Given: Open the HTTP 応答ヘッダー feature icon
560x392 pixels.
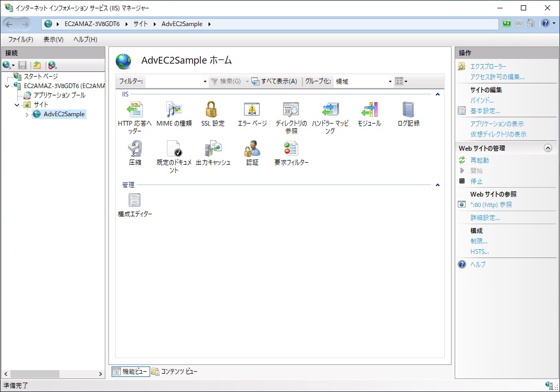Looking at the screenshot, I should click(135, 109).
